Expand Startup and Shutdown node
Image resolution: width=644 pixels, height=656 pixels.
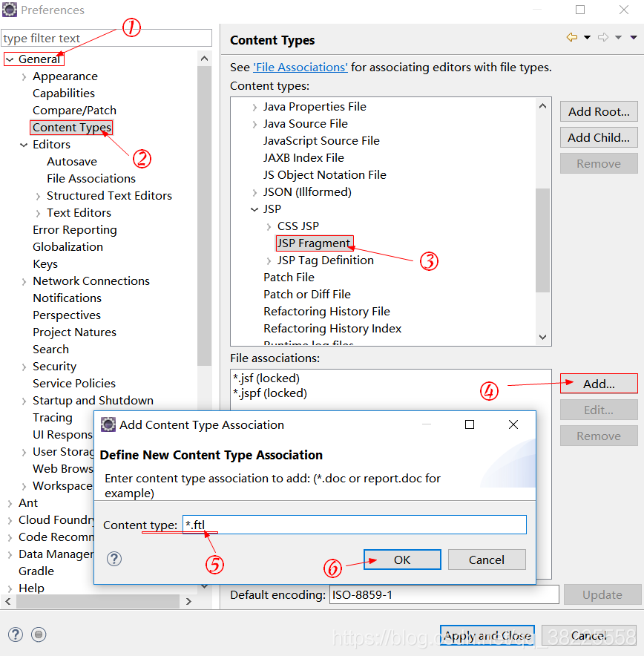tap(24, 401)
